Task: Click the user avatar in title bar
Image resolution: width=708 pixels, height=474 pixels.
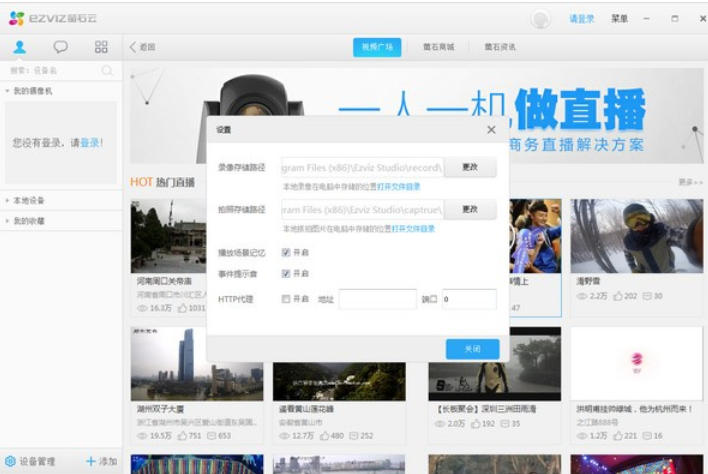Action: coord(541,19)
